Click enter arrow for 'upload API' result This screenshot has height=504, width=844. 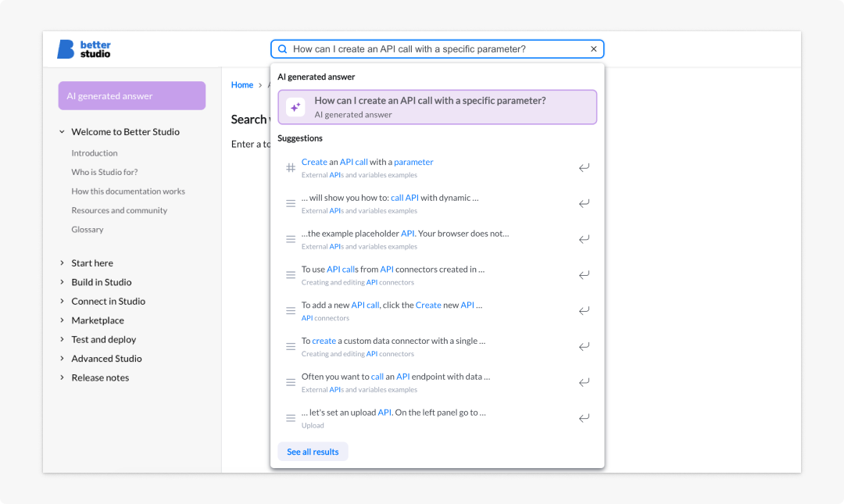[584, 418]
